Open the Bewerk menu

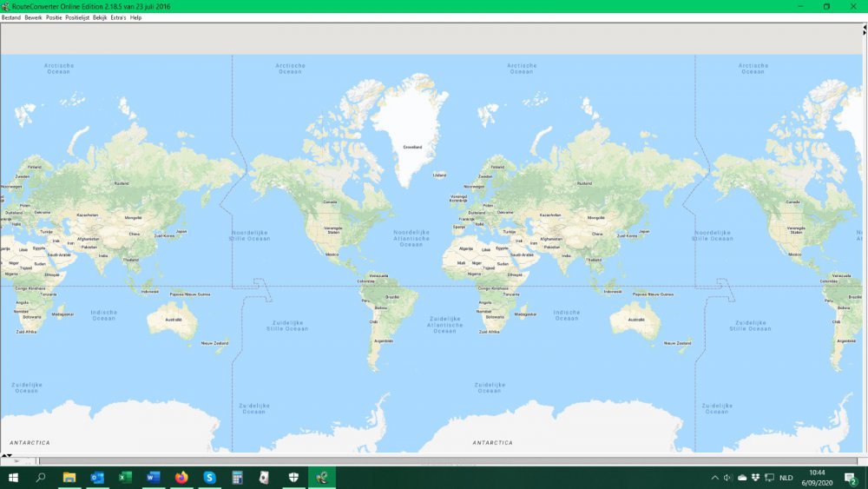pyautogui.click(x=33, y=17)
